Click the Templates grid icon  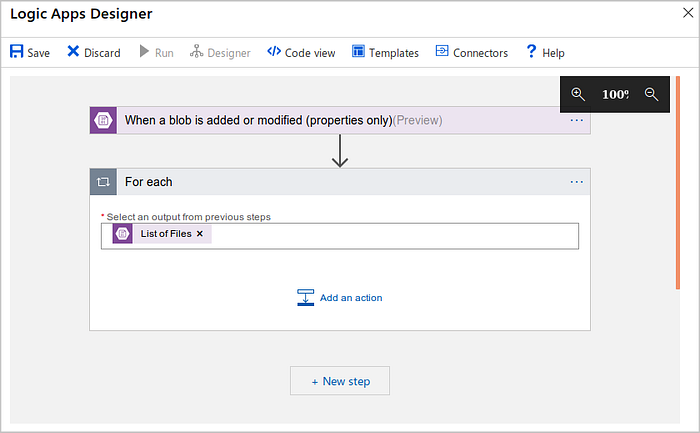coord(358,51)
